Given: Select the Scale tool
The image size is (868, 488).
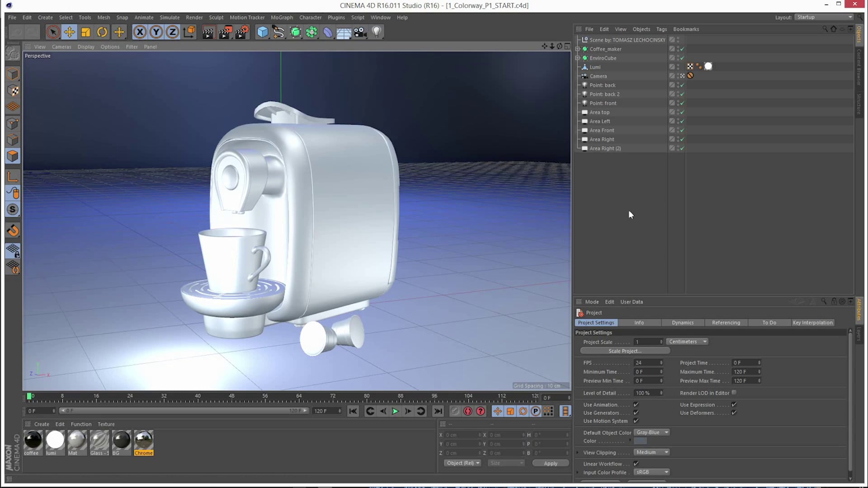Looking at the screenshot, I should [86, 32].
